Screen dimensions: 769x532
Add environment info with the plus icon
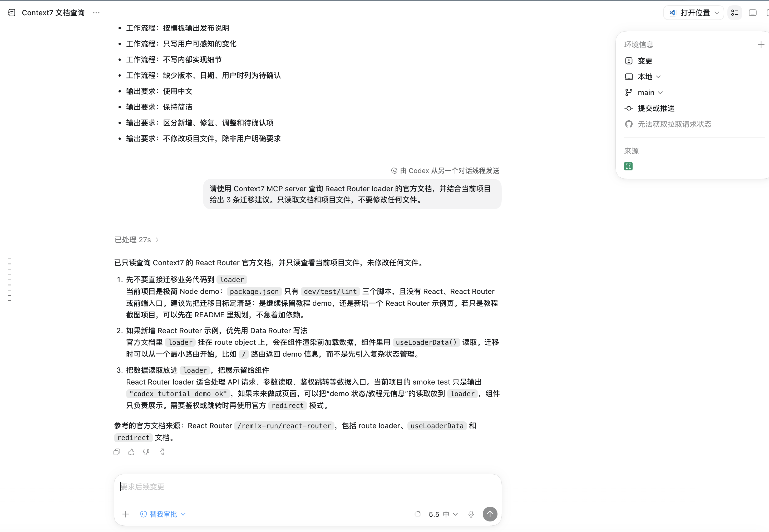point(761,44)
